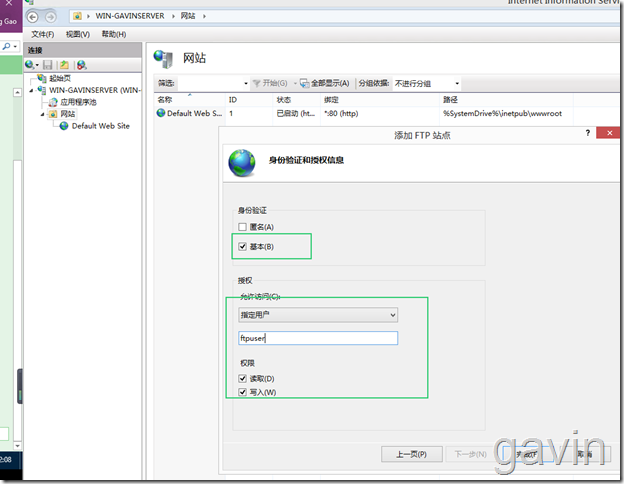
Task: Click the delete connection icon in Connections toolbar
Action: click(x=82, y=65)
